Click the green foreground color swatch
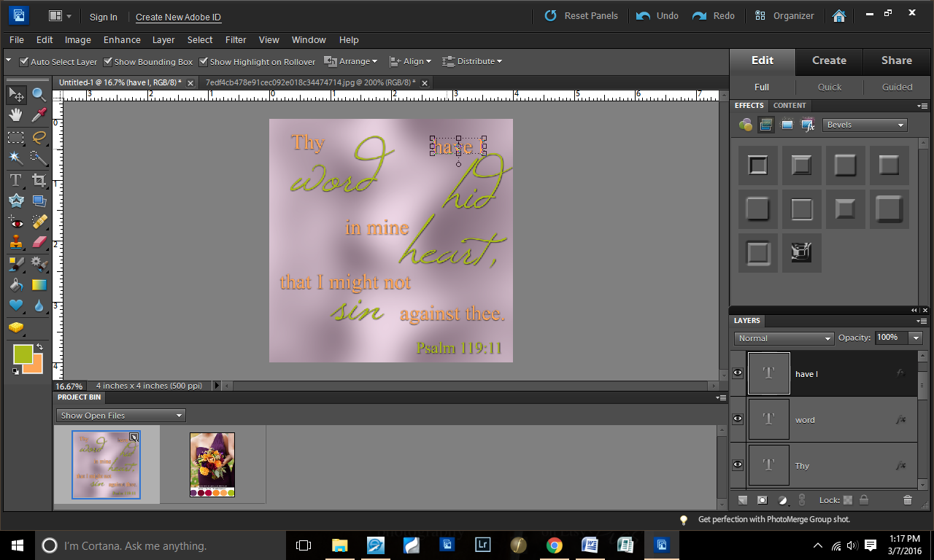Viewport: 934px width, 560px height. click(x=23, y=354)
